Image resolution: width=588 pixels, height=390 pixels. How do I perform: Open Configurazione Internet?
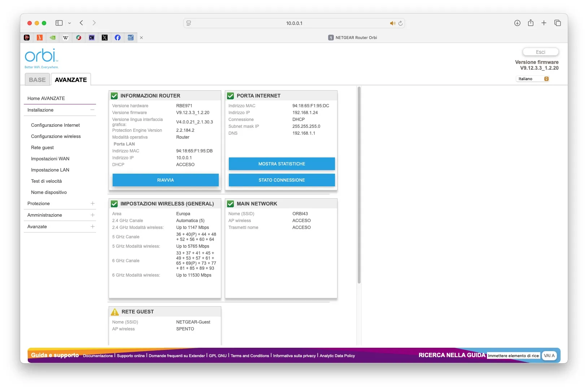point(55,125)
